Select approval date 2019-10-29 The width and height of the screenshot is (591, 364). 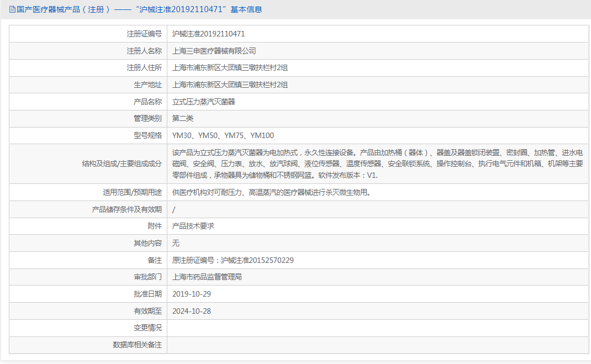pyautogui.click(x=192, y=294)
